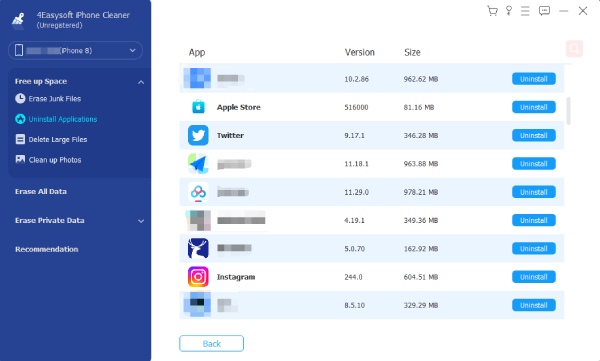Screen dimensions: 600x361
Task: Uninstall the 962.62 MB app
Action: tap(534, 79)
